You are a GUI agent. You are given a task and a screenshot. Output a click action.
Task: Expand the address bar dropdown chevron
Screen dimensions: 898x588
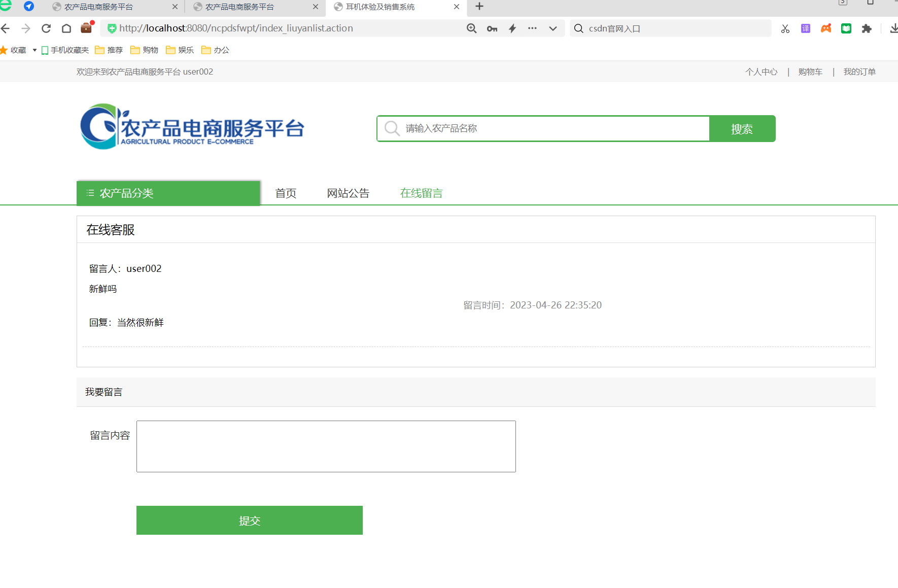(553, 28)
